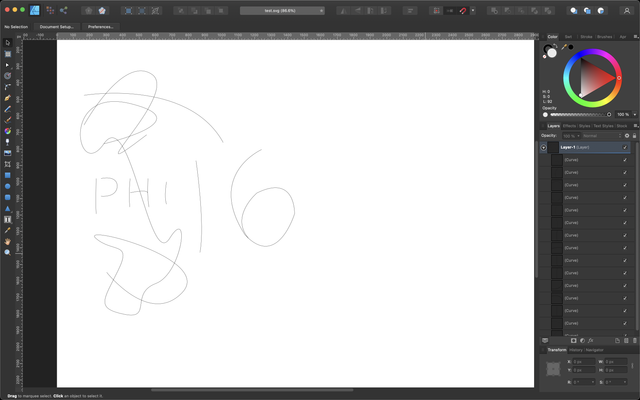Open the Effects tab in the Layers panel
The height and width of the screenshot is (400, 640).
[569, 126]
